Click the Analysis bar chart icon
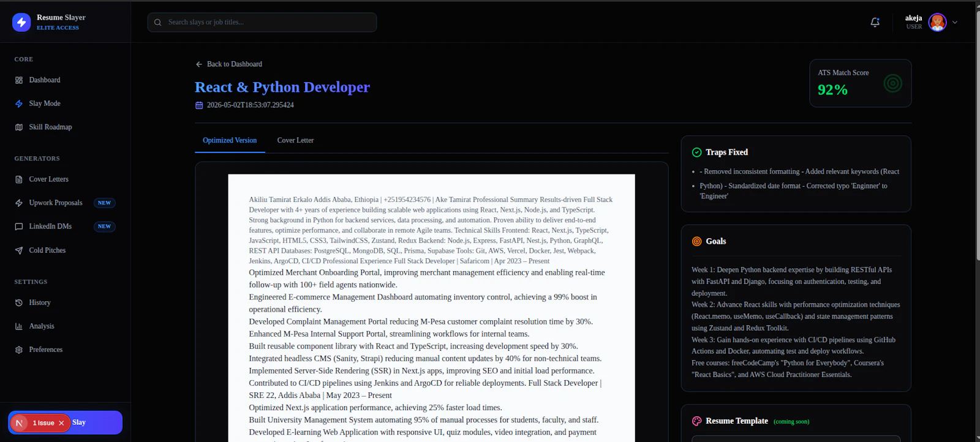The width and height of the screenshot is (980, 442). coord(19,326)
